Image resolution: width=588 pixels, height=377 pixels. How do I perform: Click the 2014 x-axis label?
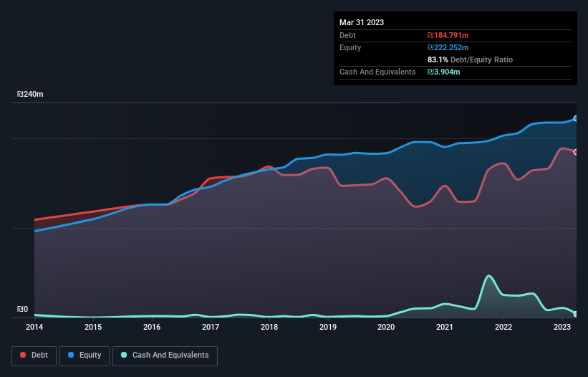click(x=34, y=327)
